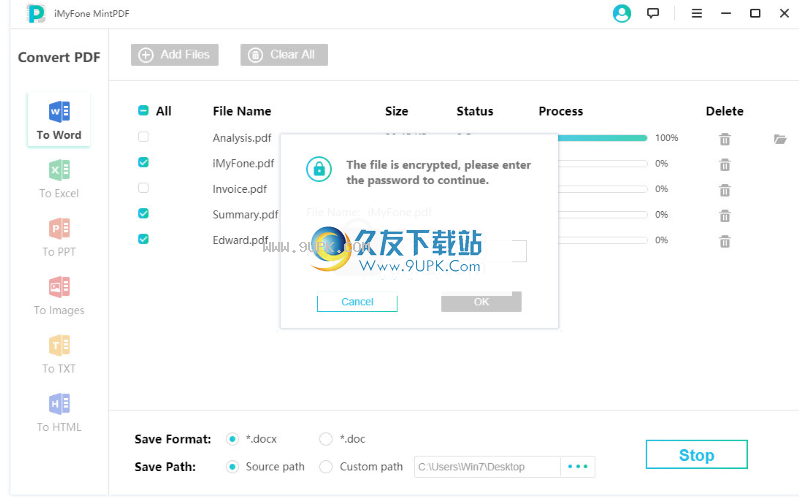This screenshot has width=799, height=499.
Task: Uncheck the Summary.pdf checkbox
Action: [143, 213]
